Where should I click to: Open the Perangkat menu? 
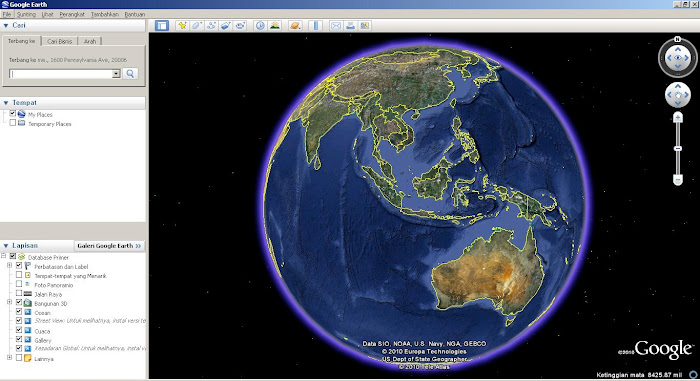tap(72, 14)
